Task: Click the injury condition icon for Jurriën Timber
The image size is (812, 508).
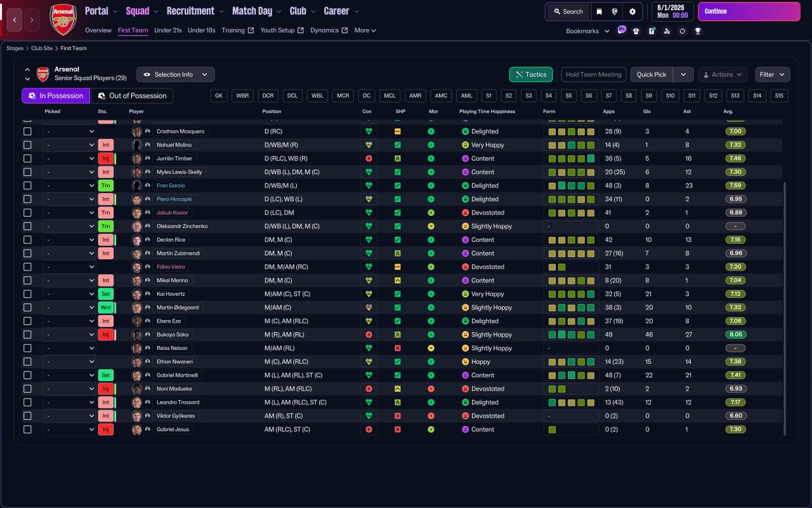Action: point(369,159)
